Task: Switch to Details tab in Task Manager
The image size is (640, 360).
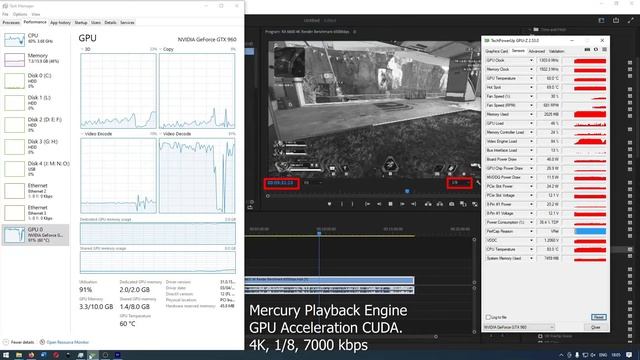Action: coord(110,22)
